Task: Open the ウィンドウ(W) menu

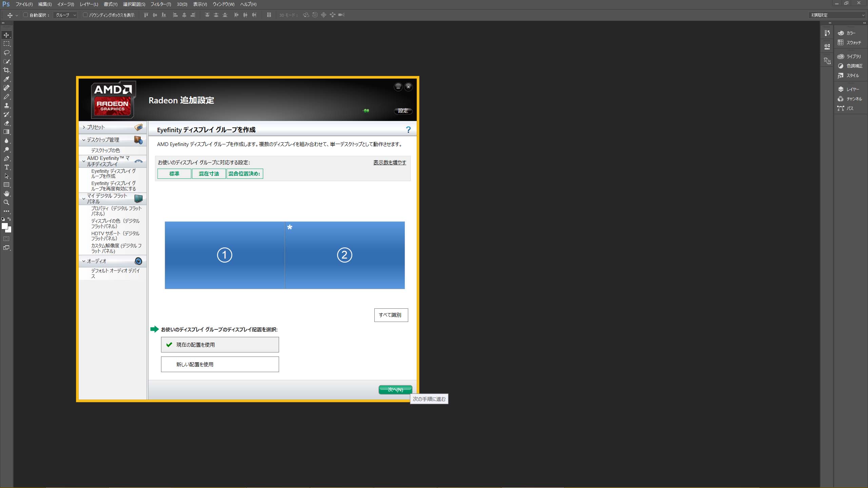Action: 223,4
